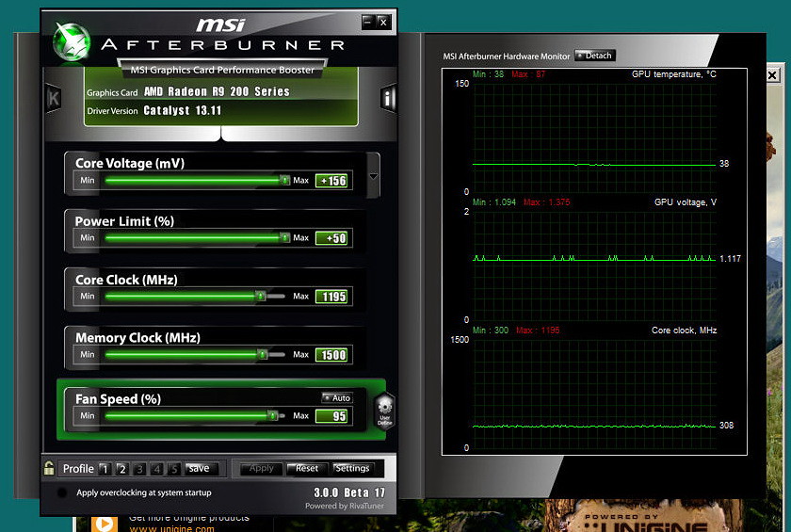Expand Core Voltage options dropdown arrow

click(374, 176)
